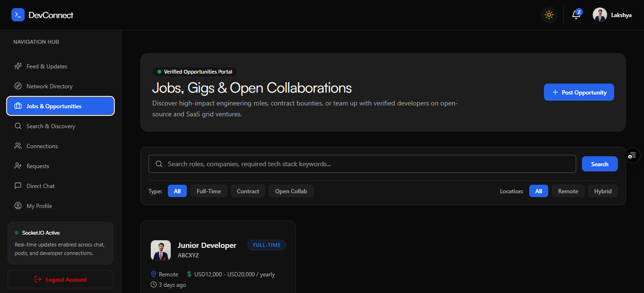This screenshot has height=293, width=644.
Task: Open Direct Chat
Action: click(x=61, y=186)
